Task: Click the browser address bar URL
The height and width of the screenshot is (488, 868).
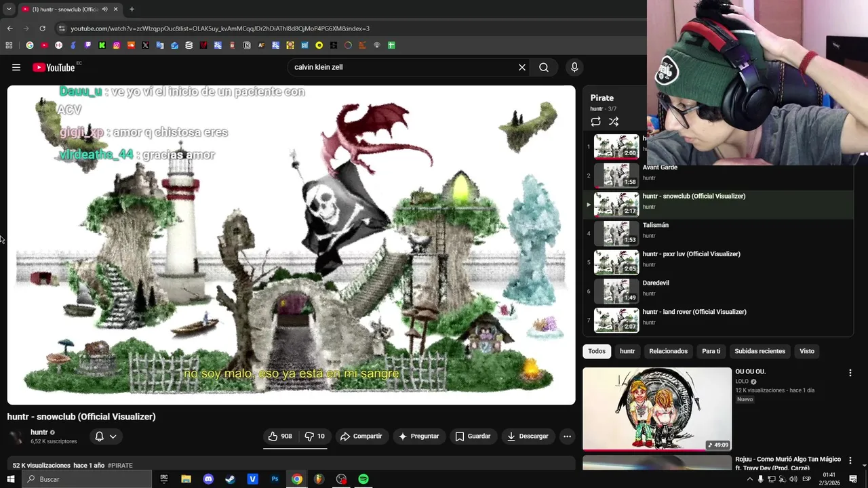Action: point(220,28)
